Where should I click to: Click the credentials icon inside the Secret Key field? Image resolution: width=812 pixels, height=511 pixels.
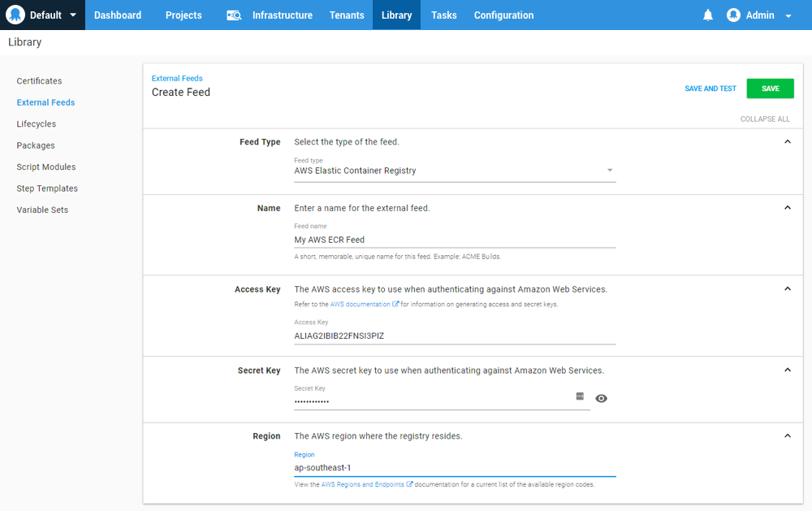coord(580,396)
